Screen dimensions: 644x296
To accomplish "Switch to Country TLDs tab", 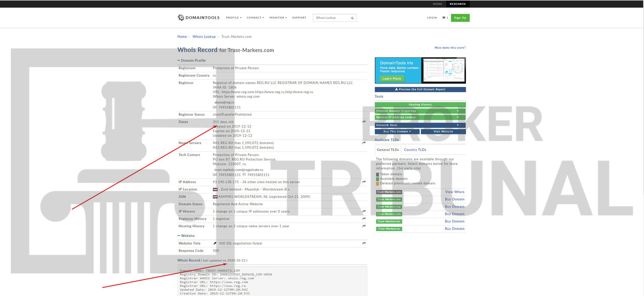I will [415, 150].
